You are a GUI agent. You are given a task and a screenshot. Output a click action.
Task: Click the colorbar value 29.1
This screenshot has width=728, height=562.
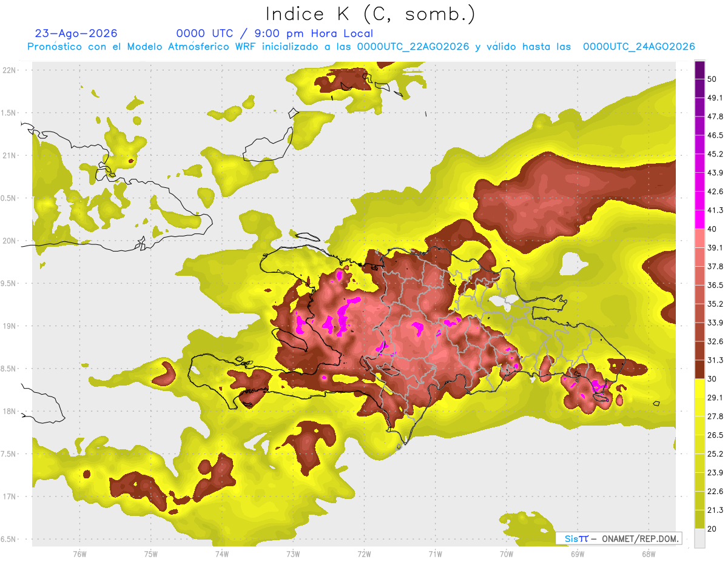pyautogui.click(x=715, y=398)
